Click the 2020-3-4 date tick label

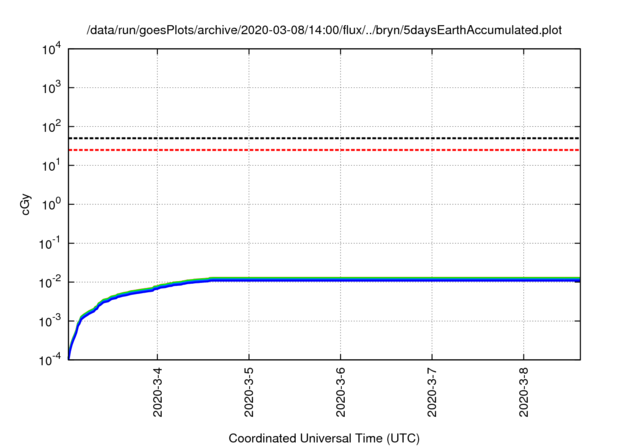[158, 392]
